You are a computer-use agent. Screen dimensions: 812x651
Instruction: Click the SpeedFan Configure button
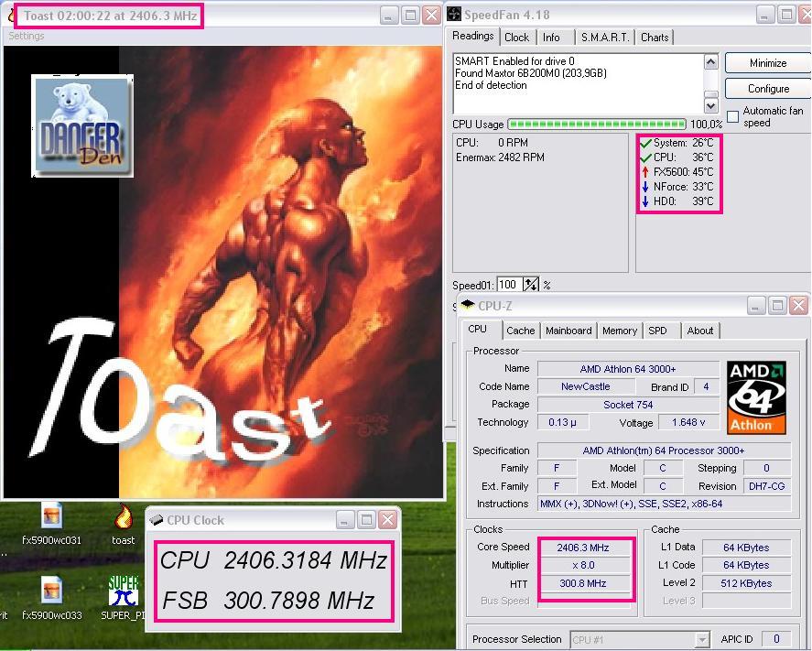[767, 89]
